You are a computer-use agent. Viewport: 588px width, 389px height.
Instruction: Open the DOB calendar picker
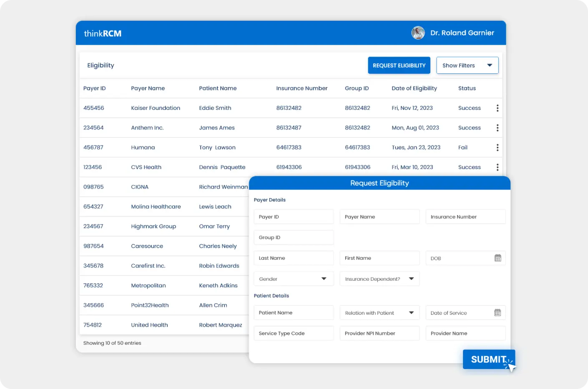click(x=498, y=258)
